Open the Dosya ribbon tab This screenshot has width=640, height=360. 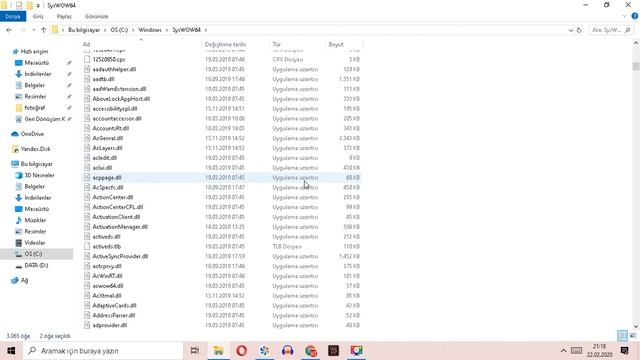point(13,16)
